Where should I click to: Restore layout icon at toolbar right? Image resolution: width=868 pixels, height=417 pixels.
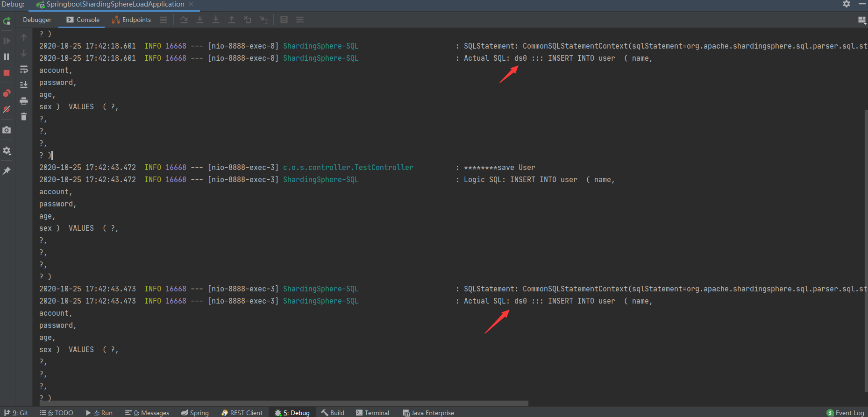(x=862, y=20)
